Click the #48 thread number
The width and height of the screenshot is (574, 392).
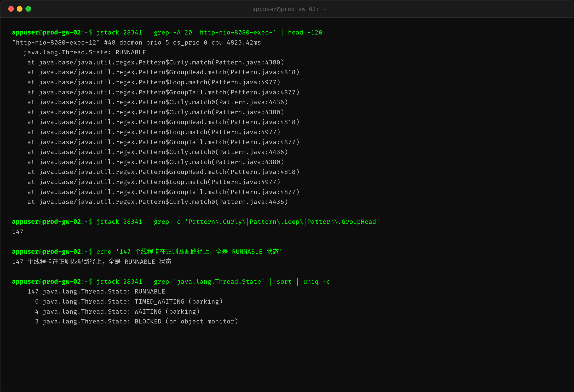pos(110,42)
